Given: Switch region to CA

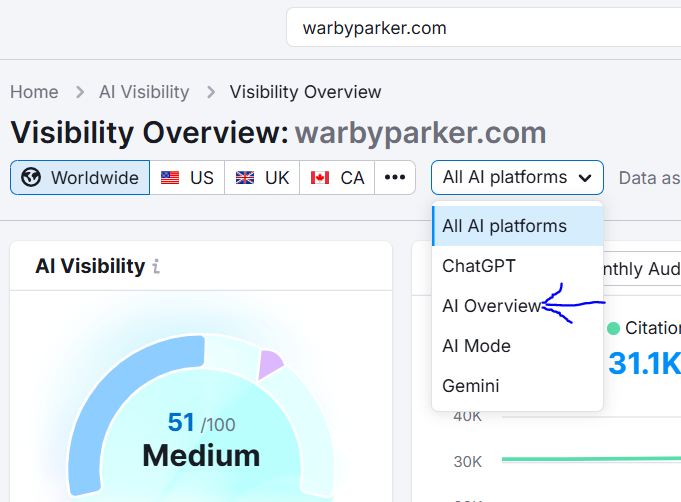Looking at the screenshot, I should pyautogui.click(x=338, y=178).
